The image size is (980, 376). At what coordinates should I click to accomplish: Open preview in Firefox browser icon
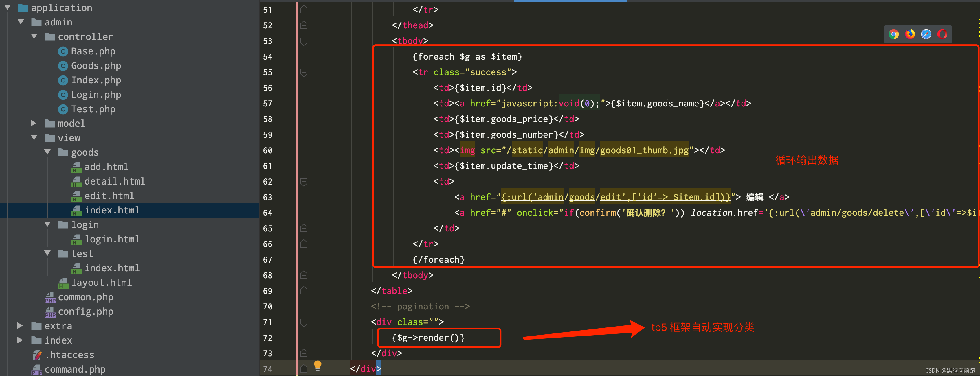point(910,35)
